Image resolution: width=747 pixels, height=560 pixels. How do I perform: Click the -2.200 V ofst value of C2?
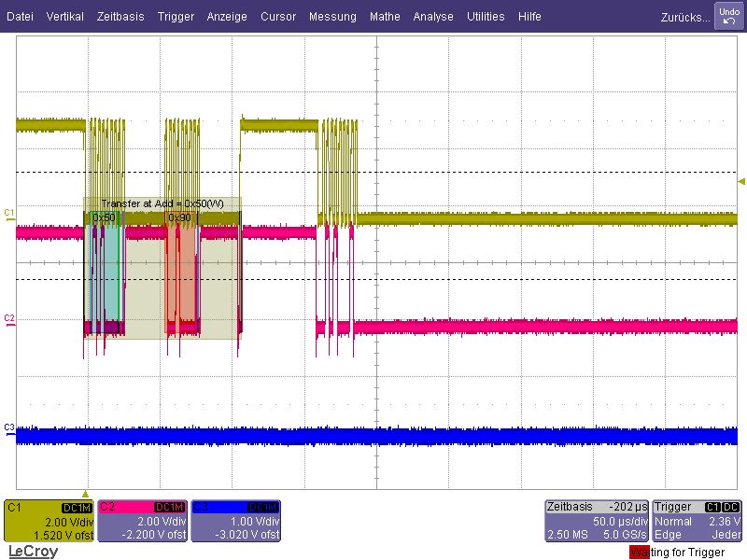[153, 535]
